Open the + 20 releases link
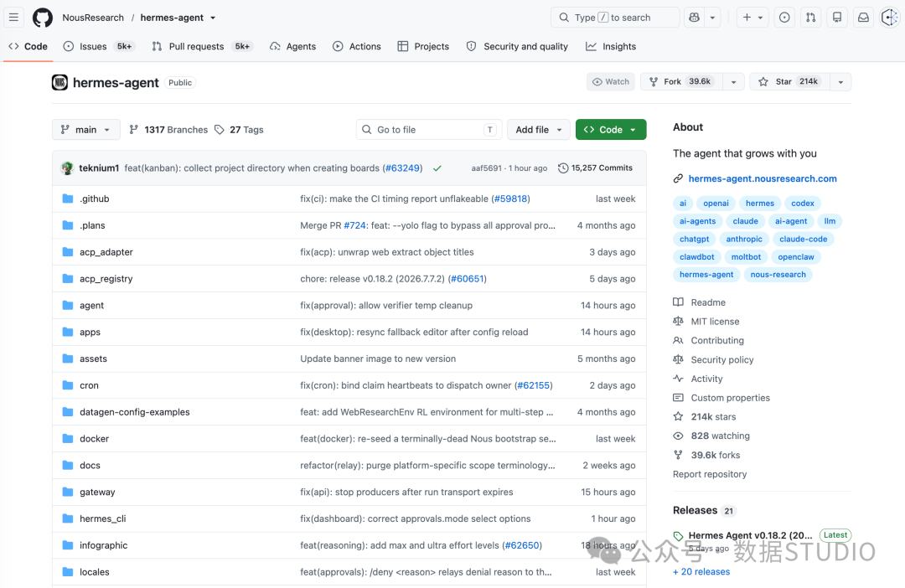 pyautogui.click(x=701, y=572)
